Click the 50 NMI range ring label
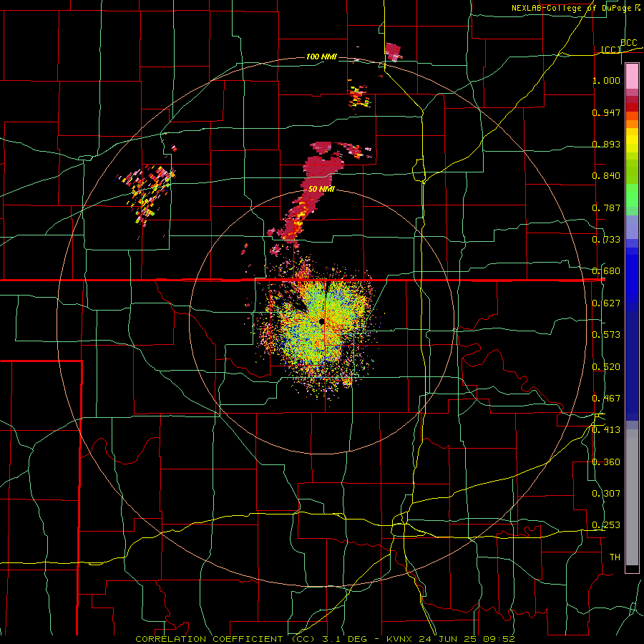This screenshot has width=644, height=644. pos(321,190)
